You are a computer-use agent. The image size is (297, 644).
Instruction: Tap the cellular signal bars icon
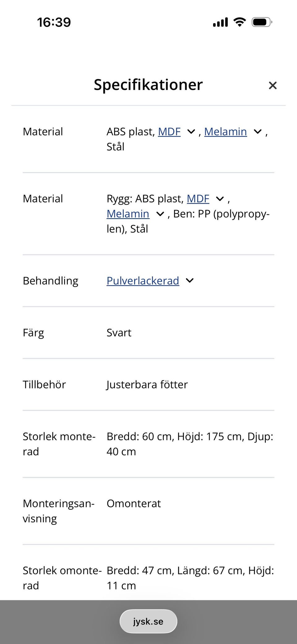221,22
